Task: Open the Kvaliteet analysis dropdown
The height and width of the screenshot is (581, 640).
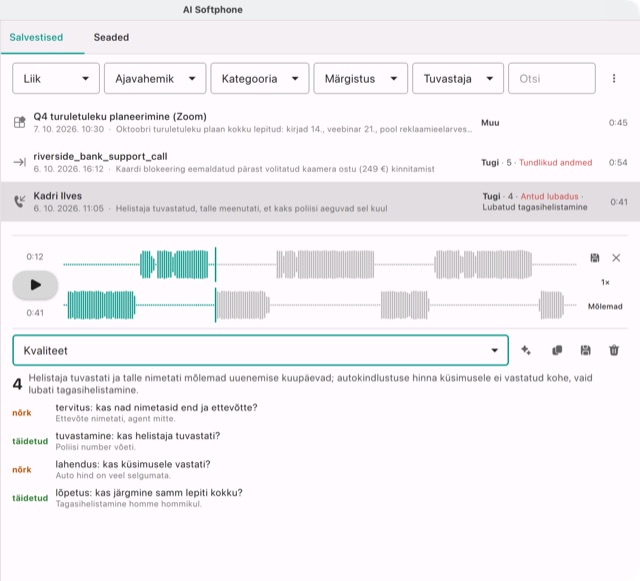Action: point(260,350)
